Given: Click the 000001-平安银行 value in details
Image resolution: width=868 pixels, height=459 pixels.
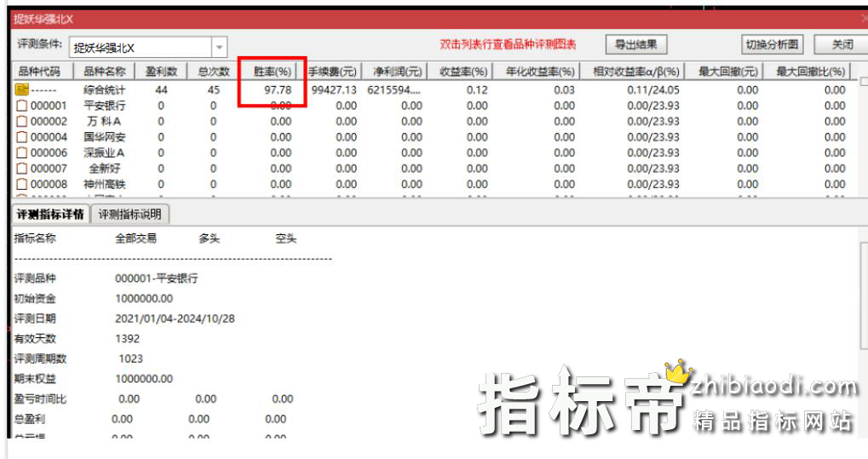Looking at the screenshot, I should point(157,278).
